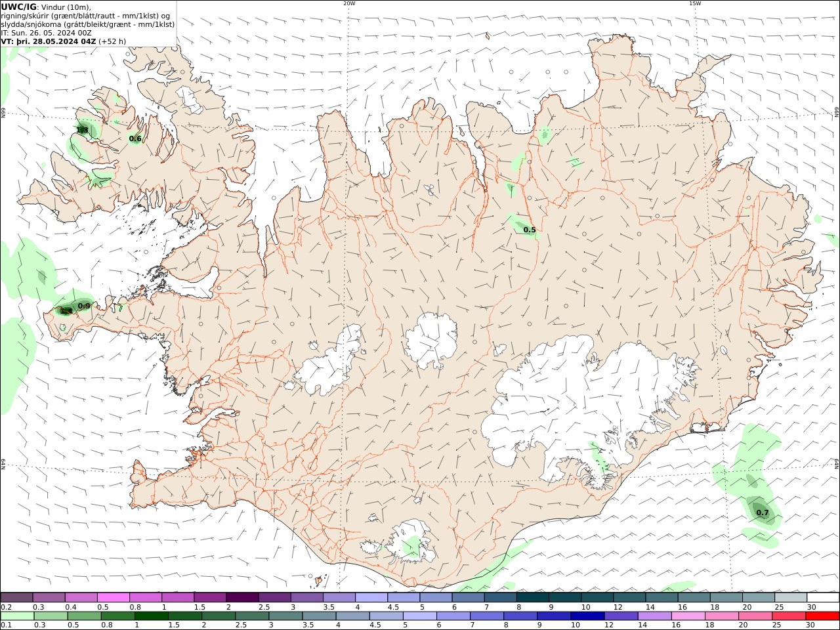Click the '(+52 h)' forecast offset text

click(x=112, y=41)
